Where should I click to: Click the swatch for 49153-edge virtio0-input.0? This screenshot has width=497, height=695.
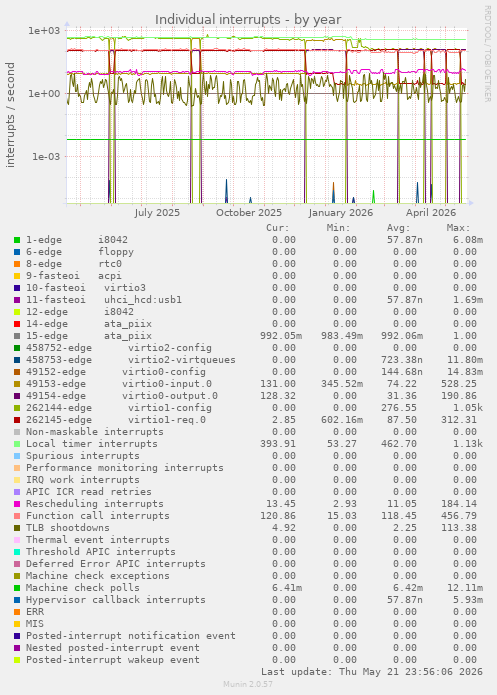point(17,384)
